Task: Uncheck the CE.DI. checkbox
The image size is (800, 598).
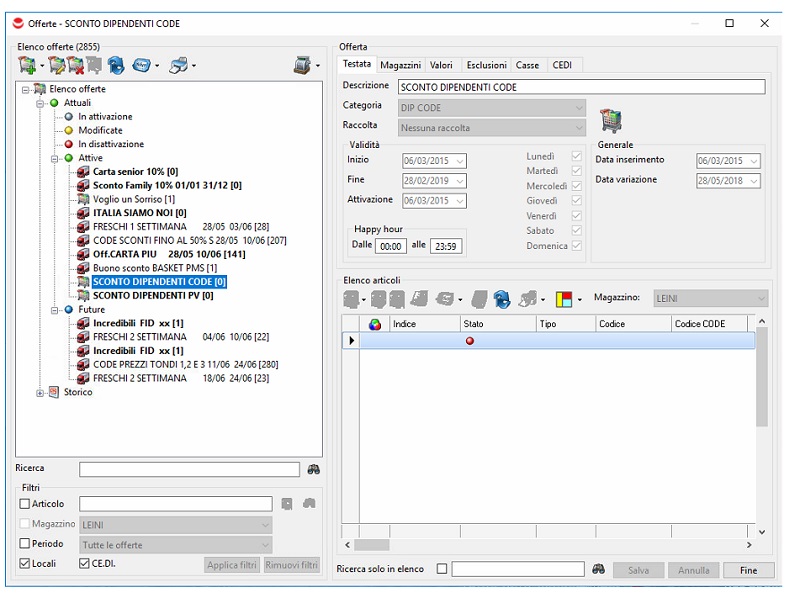Action: [x=85, y=564]
